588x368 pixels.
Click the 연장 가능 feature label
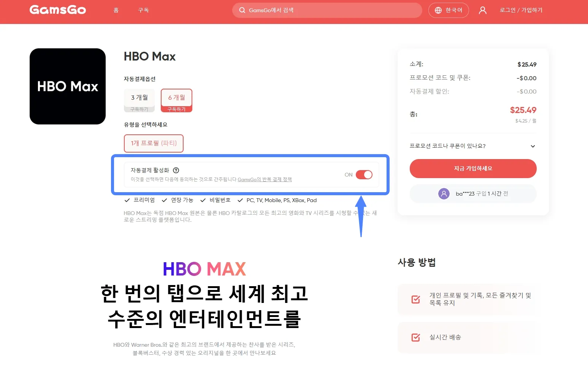(x=182, y=200)
